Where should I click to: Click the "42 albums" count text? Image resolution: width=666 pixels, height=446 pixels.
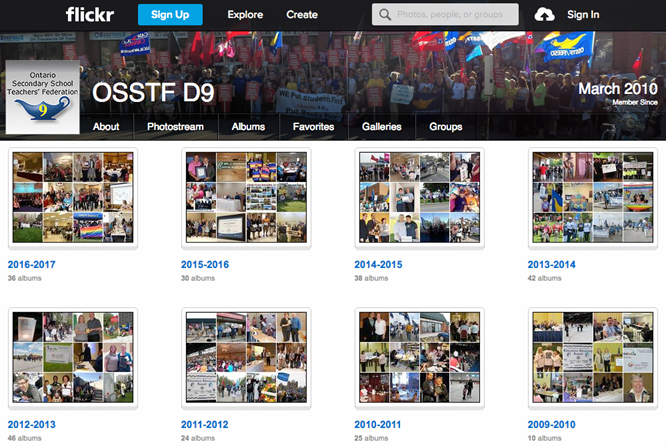[x=545, y=278]
